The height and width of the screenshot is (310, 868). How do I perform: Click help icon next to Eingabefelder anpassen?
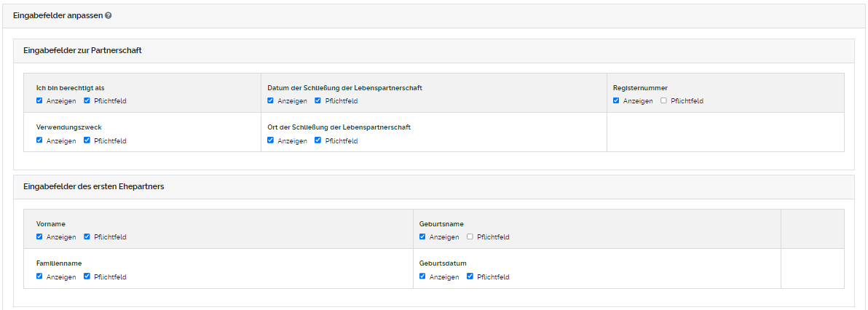click(108, 15)
